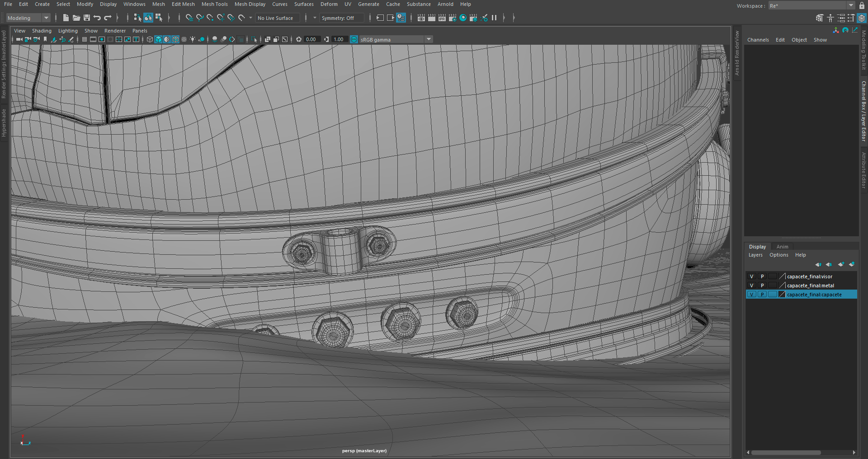Screen dimensions: 868x459
Task: Toggle wireframe on shaded viewport icon
Action: tap(175, 39)
